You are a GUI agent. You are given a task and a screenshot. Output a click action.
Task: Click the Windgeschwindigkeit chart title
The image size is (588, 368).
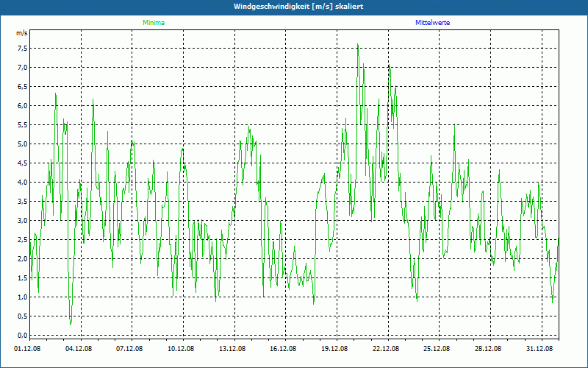point(294,6)
